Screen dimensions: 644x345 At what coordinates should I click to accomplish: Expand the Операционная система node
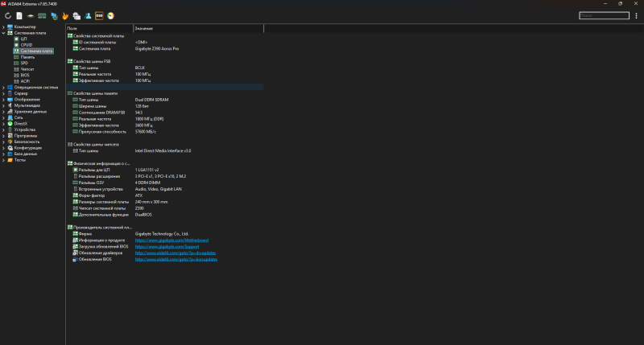point(3,87)
